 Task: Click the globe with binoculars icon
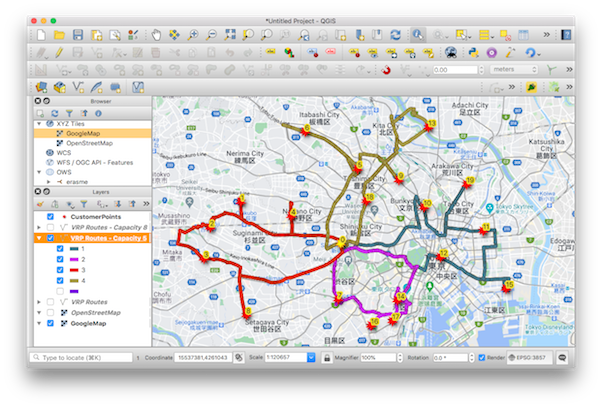451,53
